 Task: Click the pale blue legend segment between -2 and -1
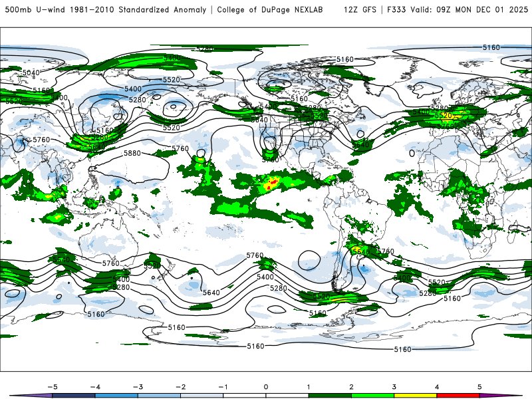coord(202,396)
